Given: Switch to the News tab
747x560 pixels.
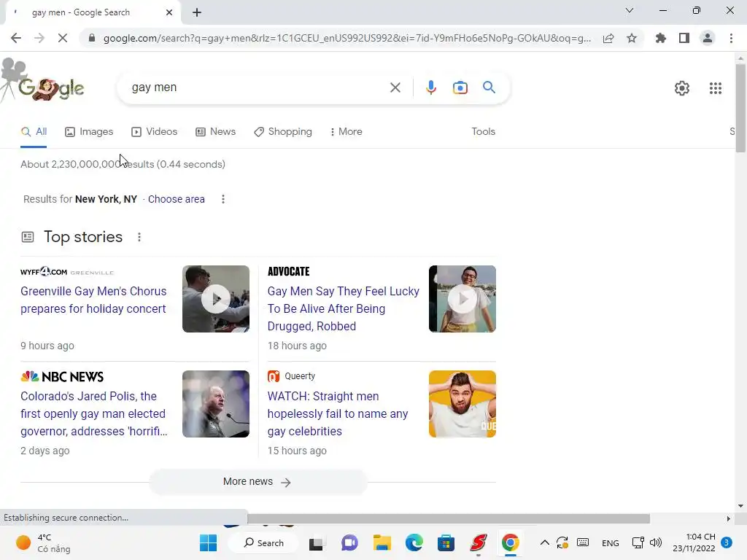Looking at the screenshot, I should click(216, 132).
